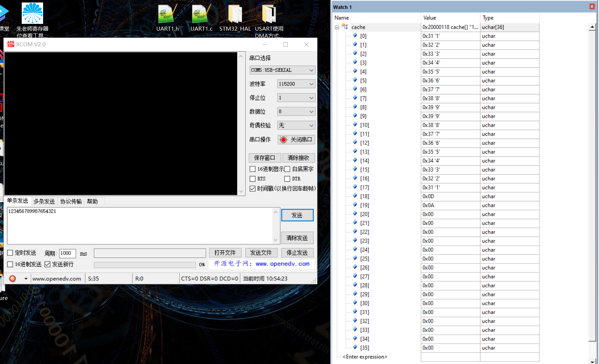
Task: Click the 关闭串口 close port button
Action: (x=296, y=140)
